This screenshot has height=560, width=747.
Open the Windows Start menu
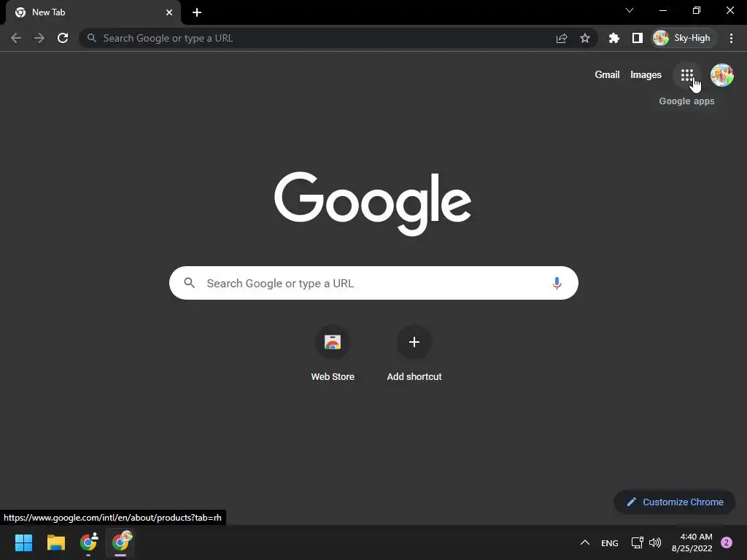tap(23, 542)
